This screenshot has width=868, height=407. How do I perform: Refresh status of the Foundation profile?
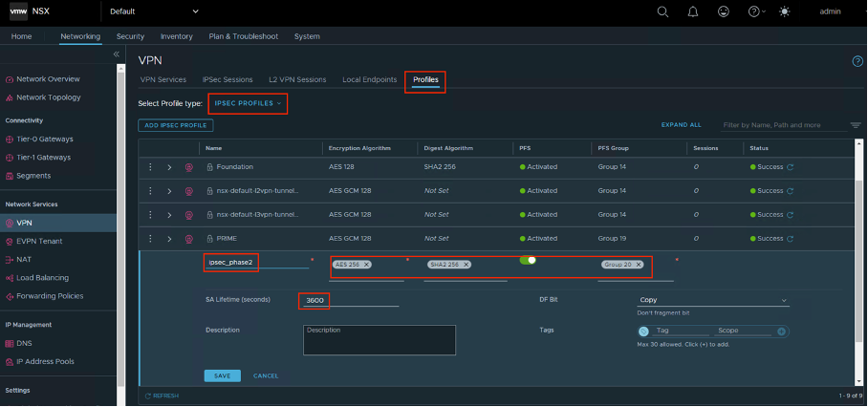(791, 166)
